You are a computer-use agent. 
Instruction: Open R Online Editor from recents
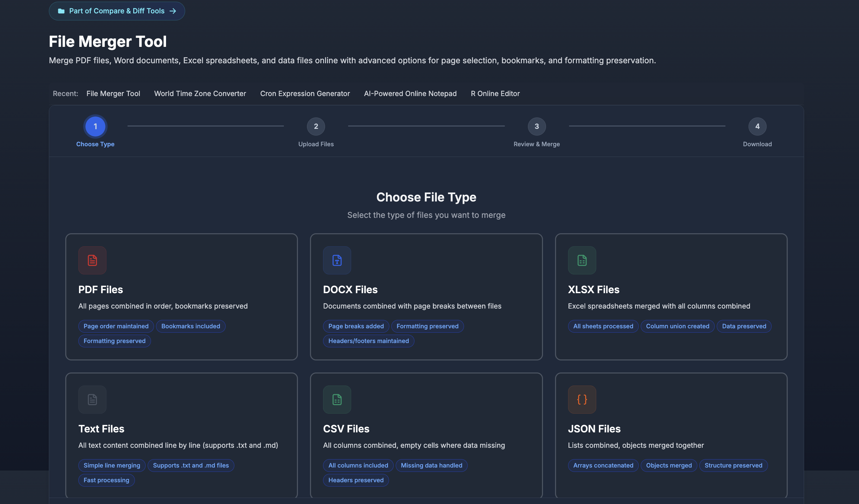click(495, 93)
